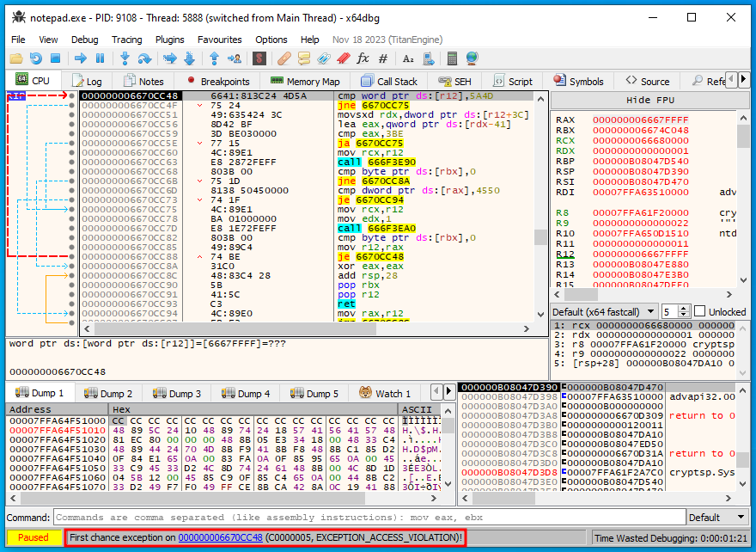Click the Hide FPU button

(649, 100)
